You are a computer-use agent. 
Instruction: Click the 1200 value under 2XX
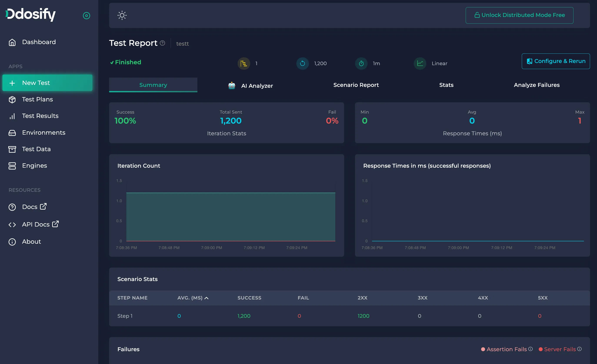tap(364, 316)
